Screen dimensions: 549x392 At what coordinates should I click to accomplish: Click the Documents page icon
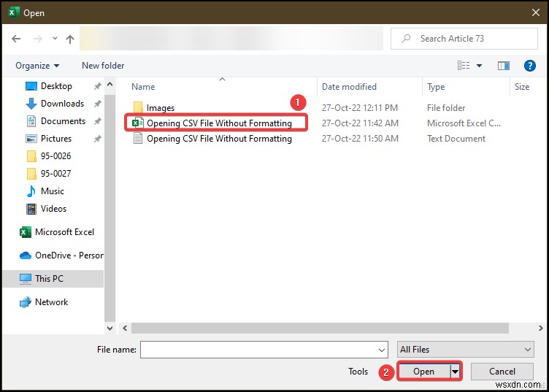31,121
